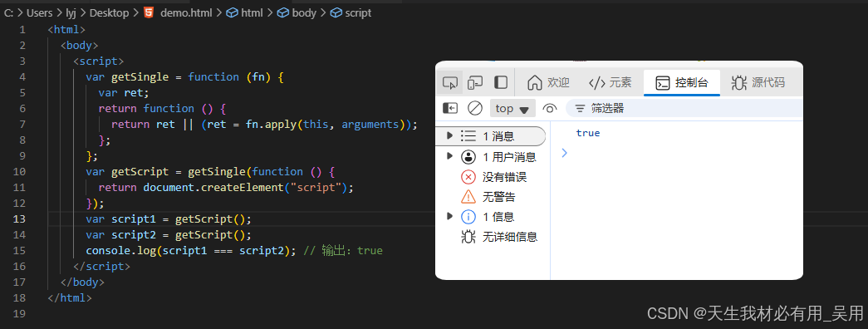Screen dimensions: 868x329
Task: Activate the DevTools inspect element picker icon
Action: [450, 83]
